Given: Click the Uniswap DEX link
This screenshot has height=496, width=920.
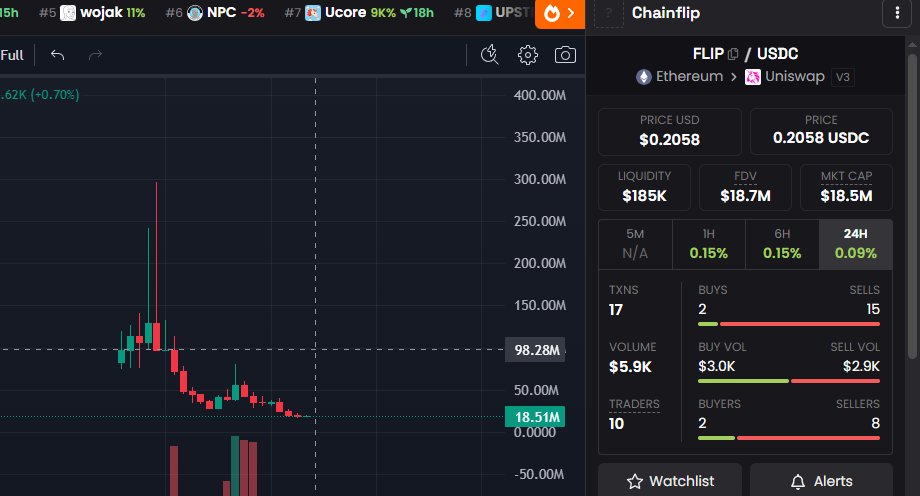Looking at the screenshot, I should click(794, 77).
